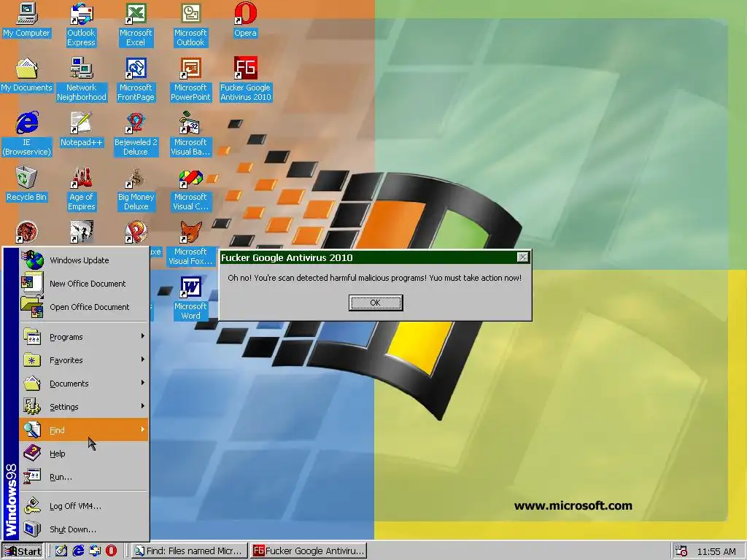Select the Microsoft Excel desktop icon
This screenshot has width=747, height=560.
click(x=136, y=24)
